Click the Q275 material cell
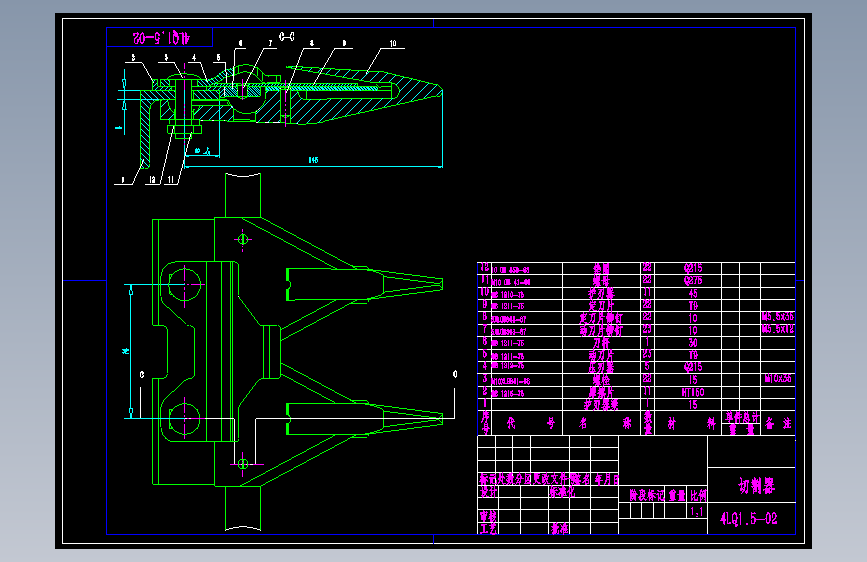867x562 pixels. click(x=693, y=280)
